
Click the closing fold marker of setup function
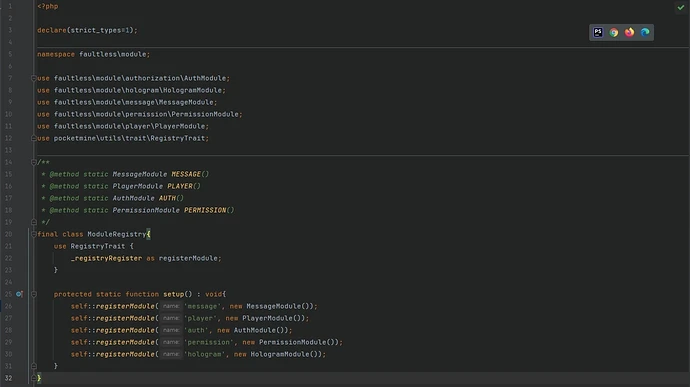[34, 366]
